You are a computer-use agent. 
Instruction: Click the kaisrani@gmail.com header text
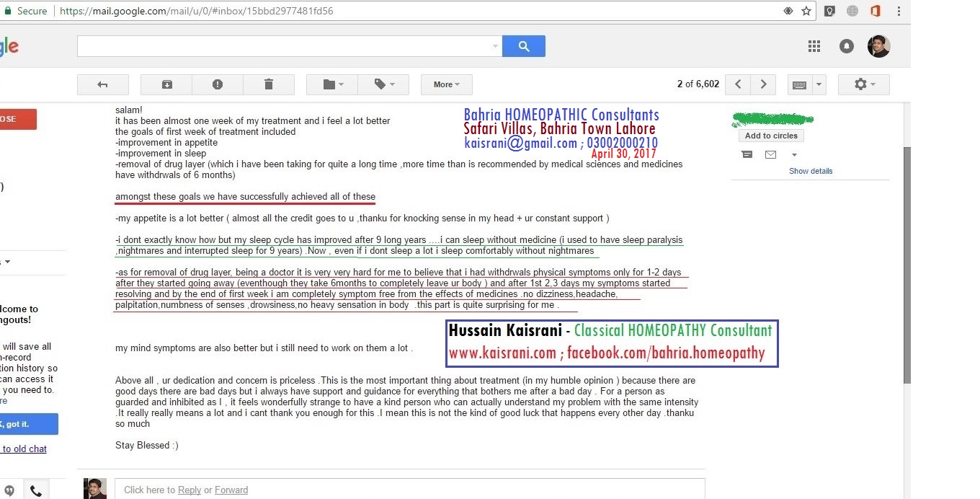[x=520, y=143]
